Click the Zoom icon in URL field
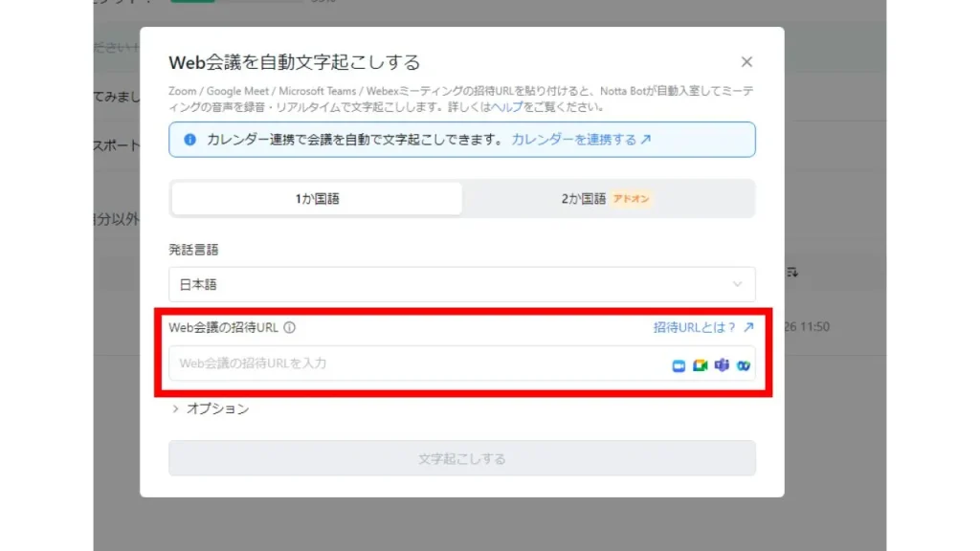 (679, 365)
